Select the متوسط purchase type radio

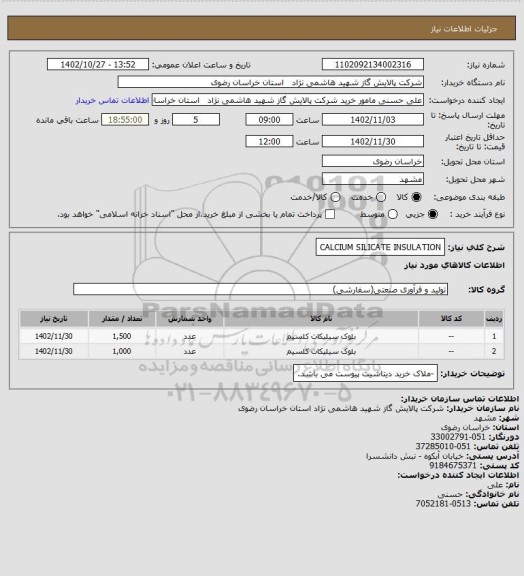[x=393, y=214]
